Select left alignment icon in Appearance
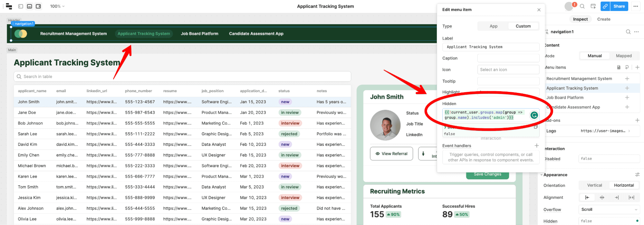The height and width of the screenshot is (225, 644). pyautogui.click(x=587, y=198)
